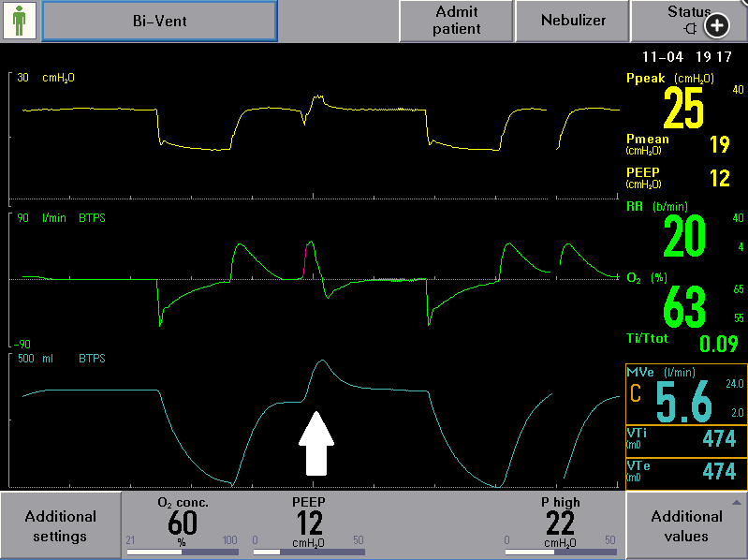Click the orange C indicator beside MVe
This screenshot has height=560, width=748.
[x=637, y=394]
